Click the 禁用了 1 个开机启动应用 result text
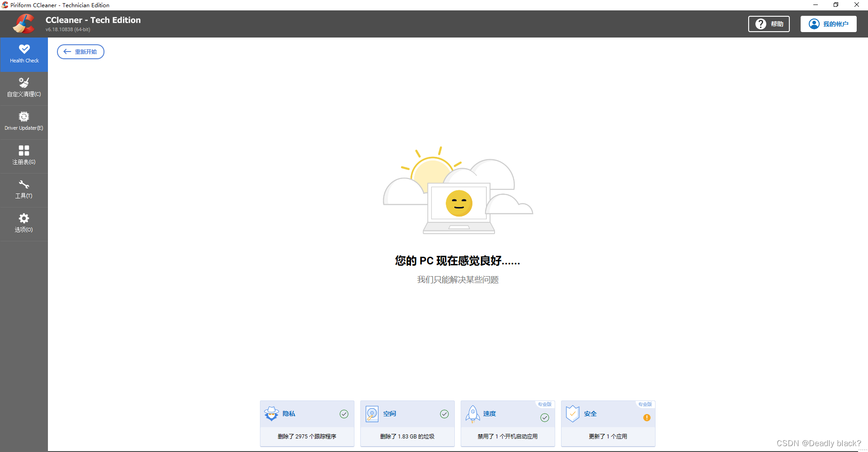The width and height of the screenshot is (868, 452). pos(508,437)
